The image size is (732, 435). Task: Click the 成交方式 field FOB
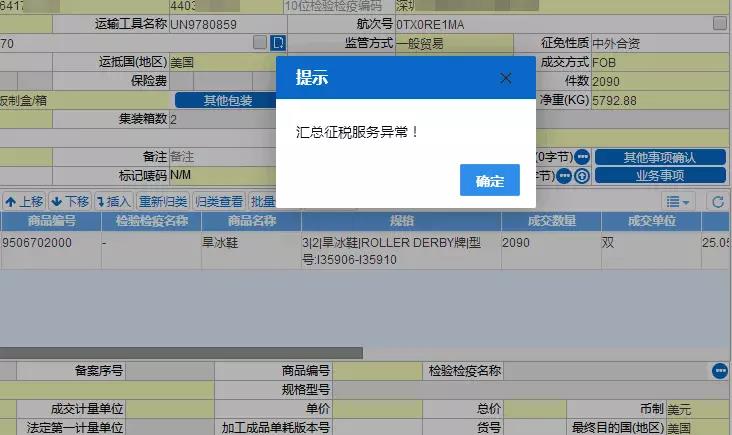click(660, 62)
